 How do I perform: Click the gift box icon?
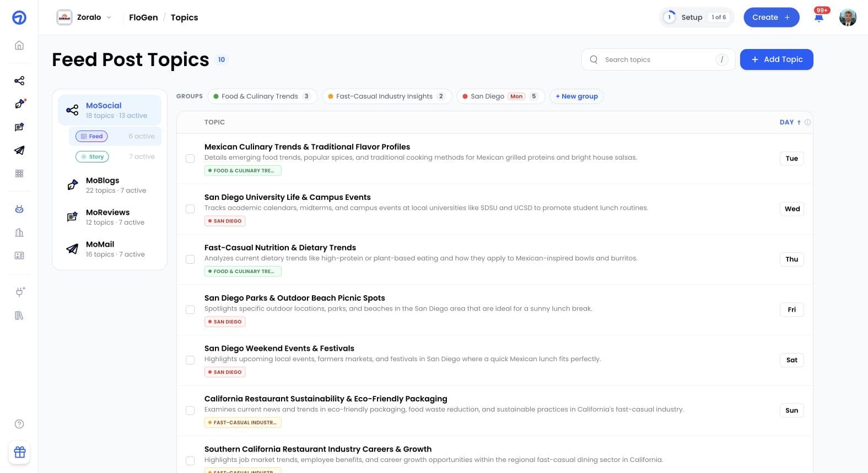click(x=20, y=452)
